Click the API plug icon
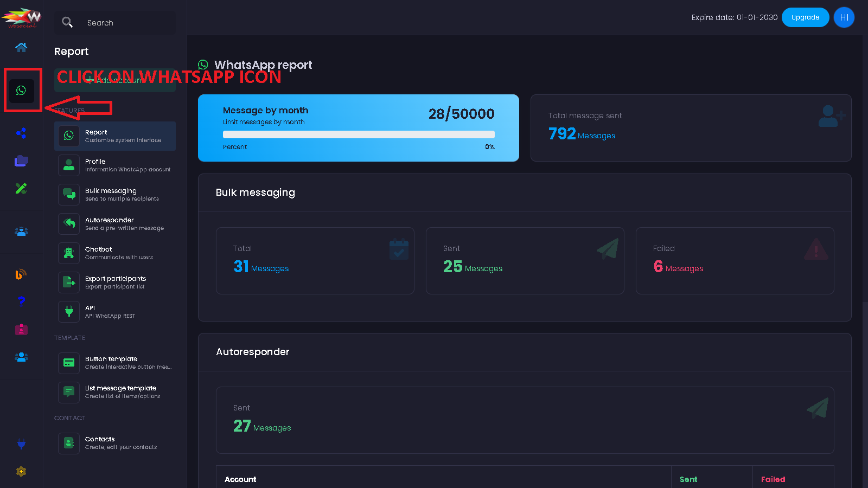 pos(69,311)
